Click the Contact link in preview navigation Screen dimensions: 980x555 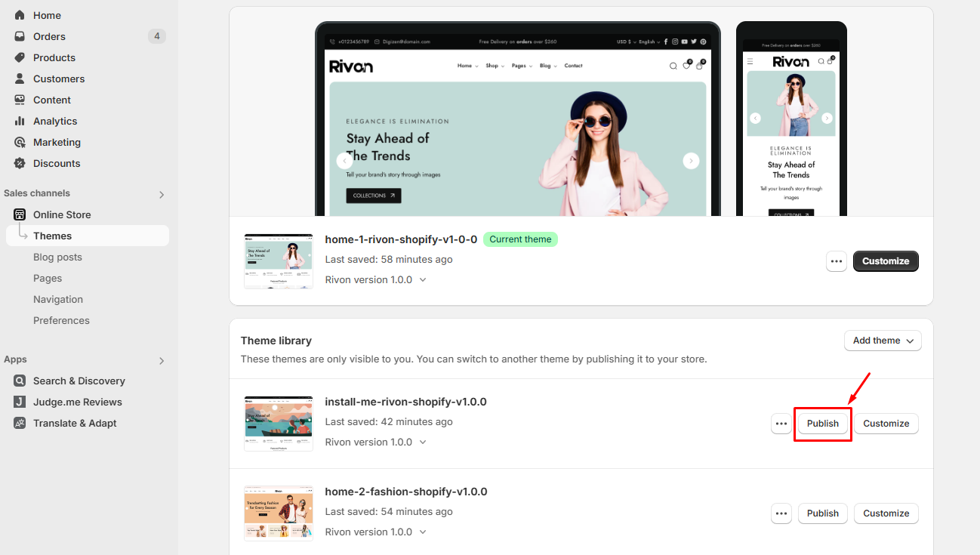573,66
